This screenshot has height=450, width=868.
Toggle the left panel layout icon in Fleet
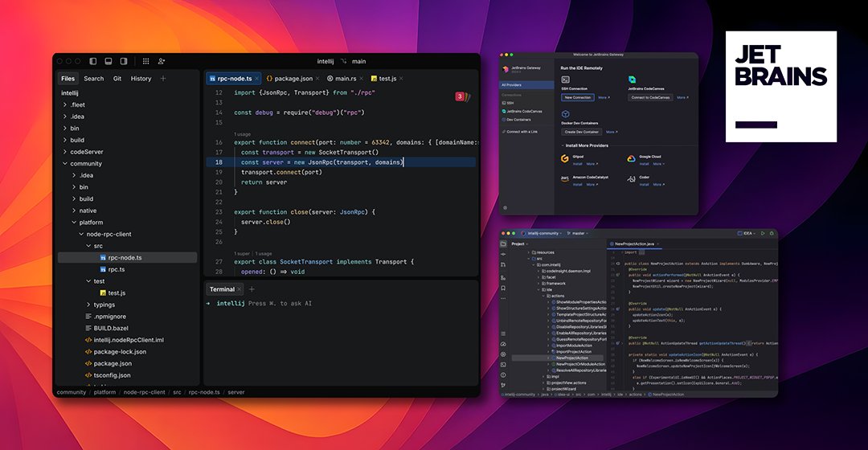pyautogui.click(x=93, y=61)
